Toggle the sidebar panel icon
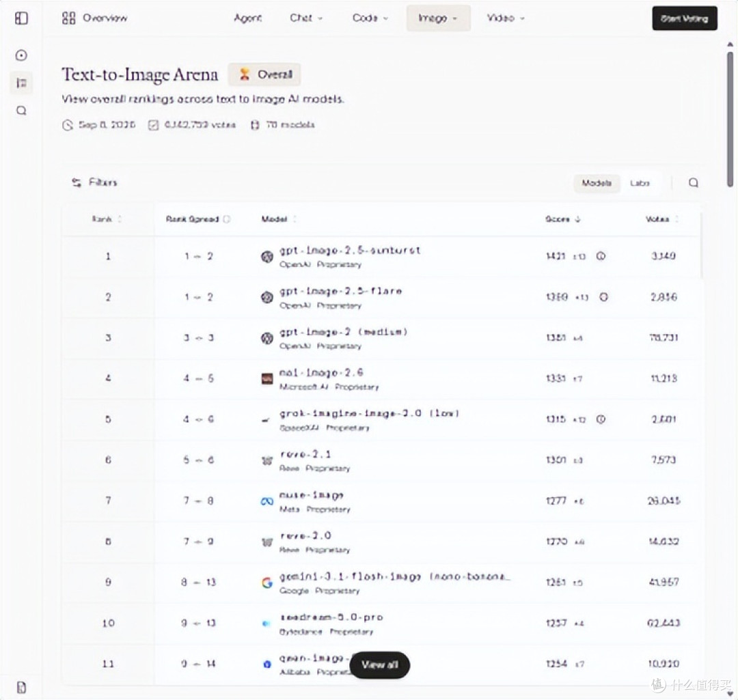This screenshot has width=738, height=700. tap(21, 18)
